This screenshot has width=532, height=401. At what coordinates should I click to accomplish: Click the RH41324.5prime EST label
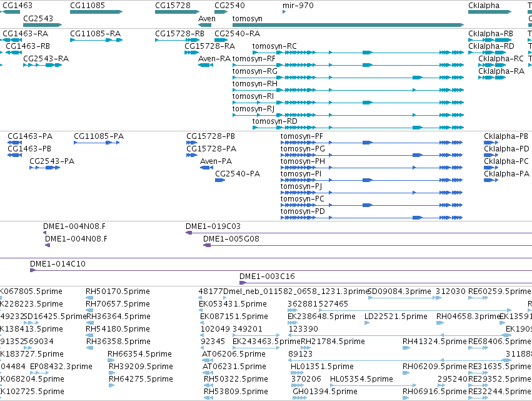(x=434, y=341)
